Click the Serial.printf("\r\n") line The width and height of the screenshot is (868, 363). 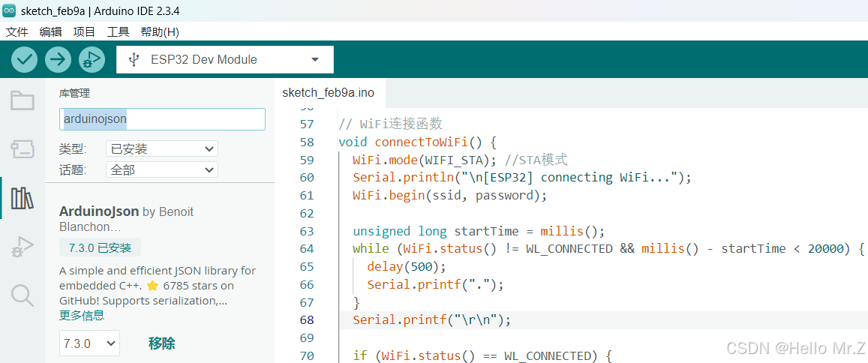point(431,319)
